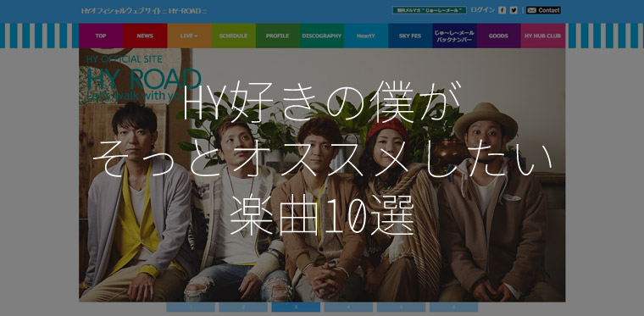Open the PROFILE menu item
The width and height of the screenshot is (644, 316).
278,36
